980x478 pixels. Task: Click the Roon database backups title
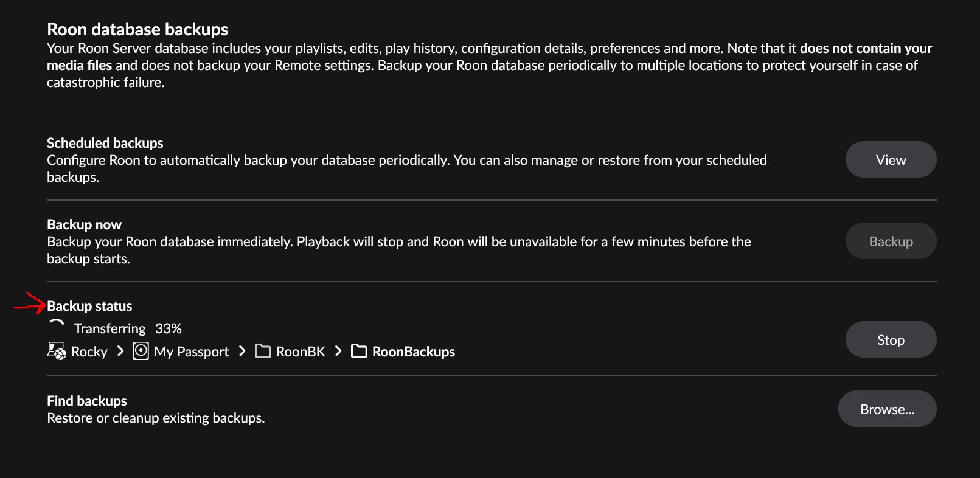tap(137, 29)
